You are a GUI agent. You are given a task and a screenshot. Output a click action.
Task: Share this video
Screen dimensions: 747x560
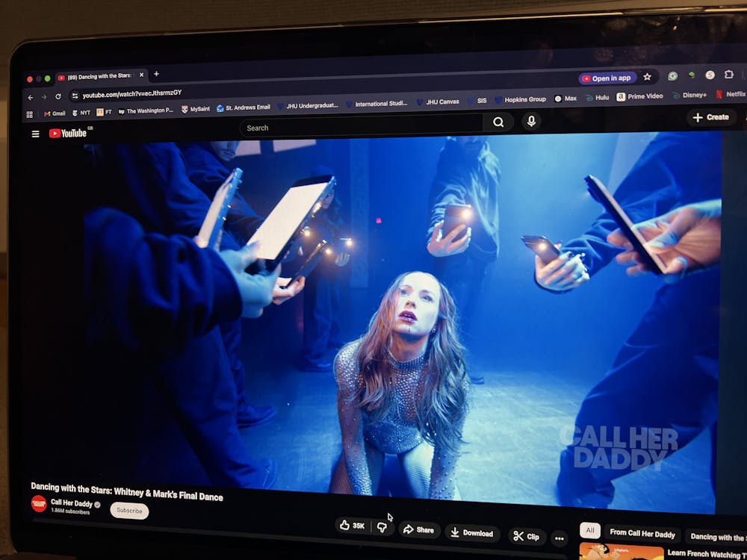click(418, 530)
